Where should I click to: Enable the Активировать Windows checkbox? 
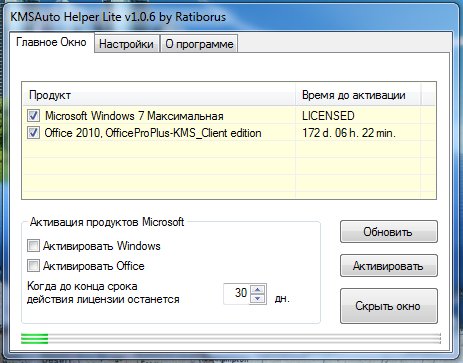(33, 246)
